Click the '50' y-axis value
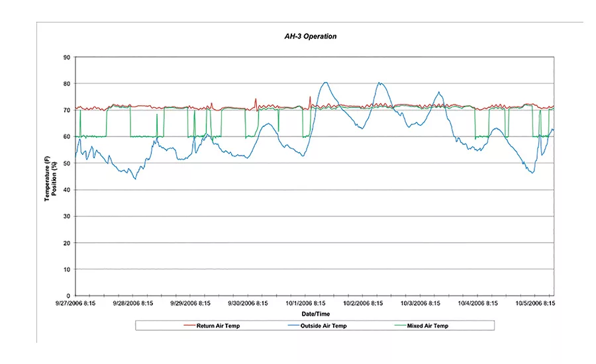596x364 pixels. point(67,163)
